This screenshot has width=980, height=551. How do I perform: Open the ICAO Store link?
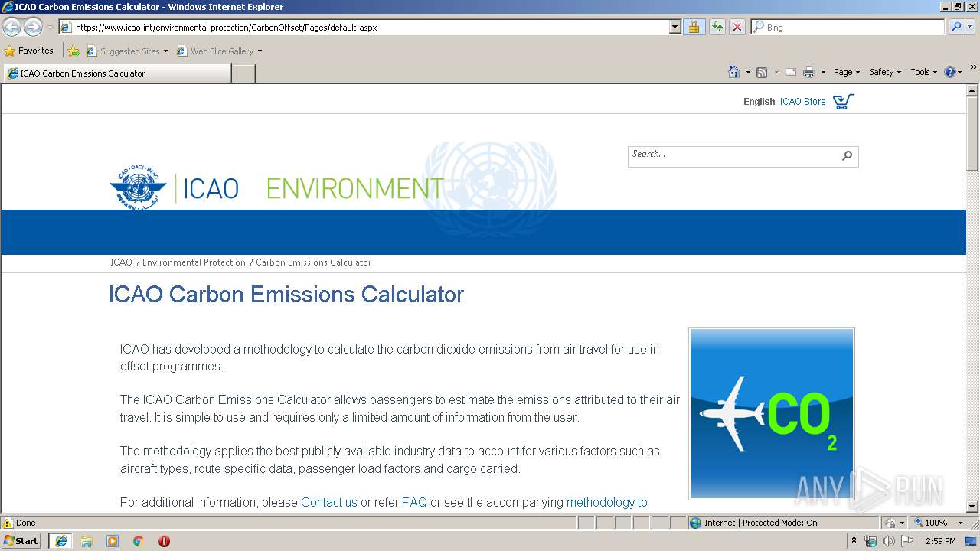point(802,102)
